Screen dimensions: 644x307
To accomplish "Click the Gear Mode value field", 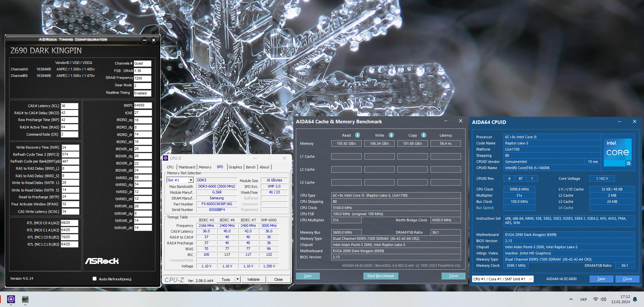I will [142, 86].
